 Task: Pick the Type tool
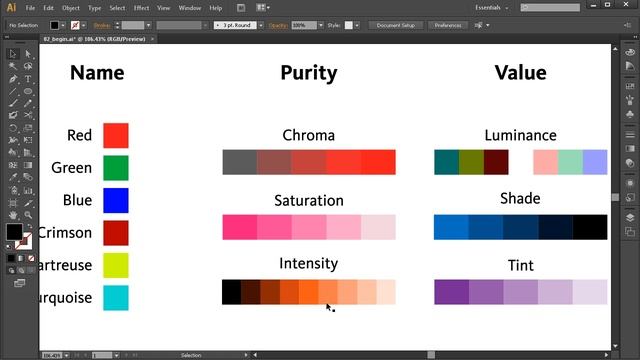(28, 79)
